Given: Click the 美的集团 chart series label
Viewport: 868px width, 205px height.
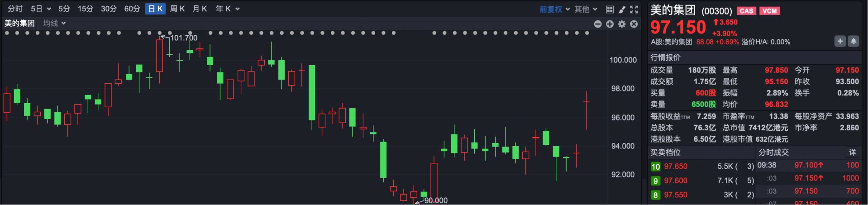Looking at the screenshot, I should click(x=19, y=23).
